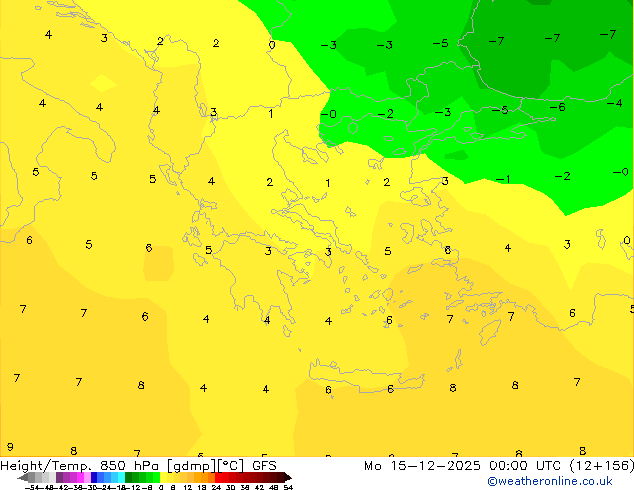The width and height of the screenshot is (634, 490).
Task: Click the "GFS" model label
Action: [264, 466]
